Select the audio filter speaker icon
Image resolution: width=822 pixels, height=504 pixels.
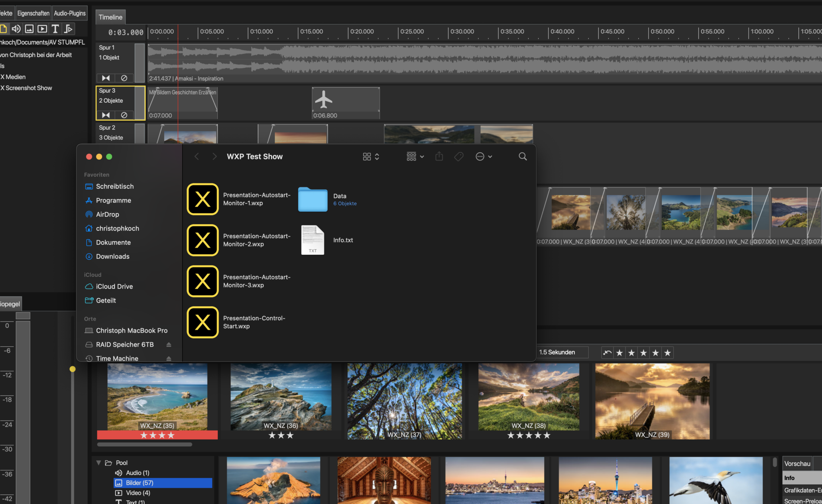point(16,29)
